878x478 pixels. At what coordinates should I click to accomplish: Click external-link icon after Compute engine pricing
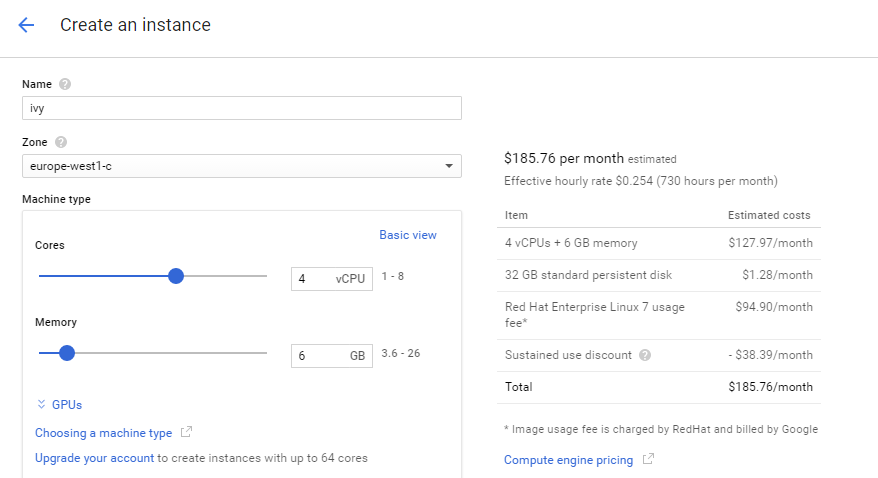[x=648, y=460]
